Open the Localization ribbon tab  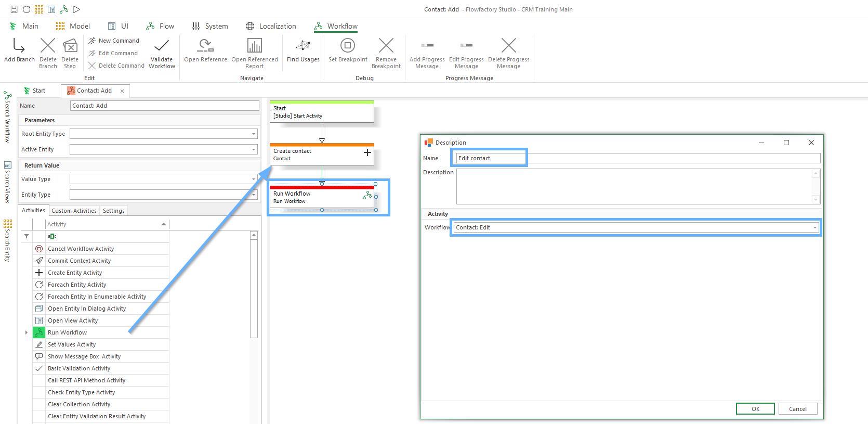pyautogui.click(x=271, y=26)
